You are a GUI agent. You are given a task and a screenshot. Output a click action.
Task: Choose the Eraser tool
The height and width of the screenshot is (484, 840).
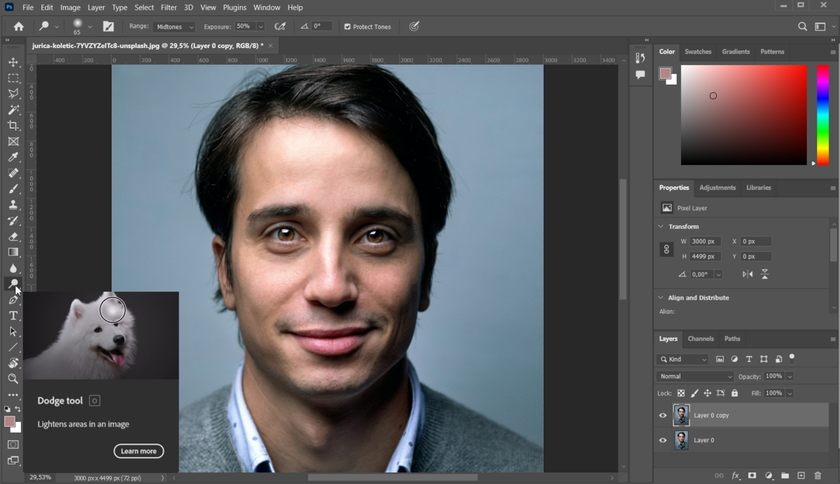tap(13, 237)
